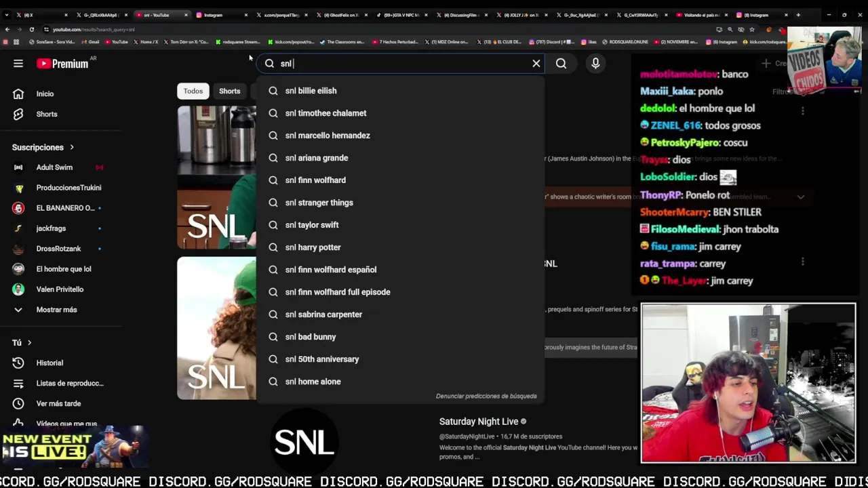Open the Discord bookmark

coord(553,42)
